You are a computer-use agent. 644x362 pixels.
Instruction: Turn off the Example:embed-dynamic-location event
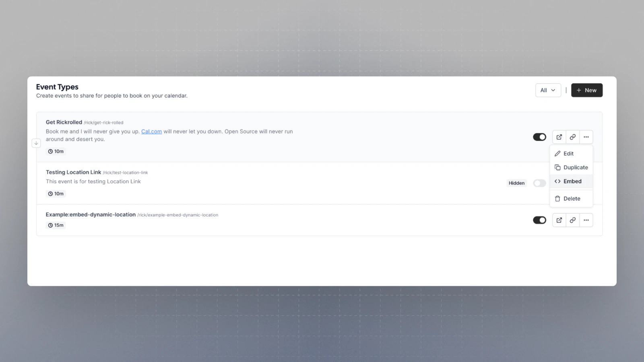pos(539,220)
